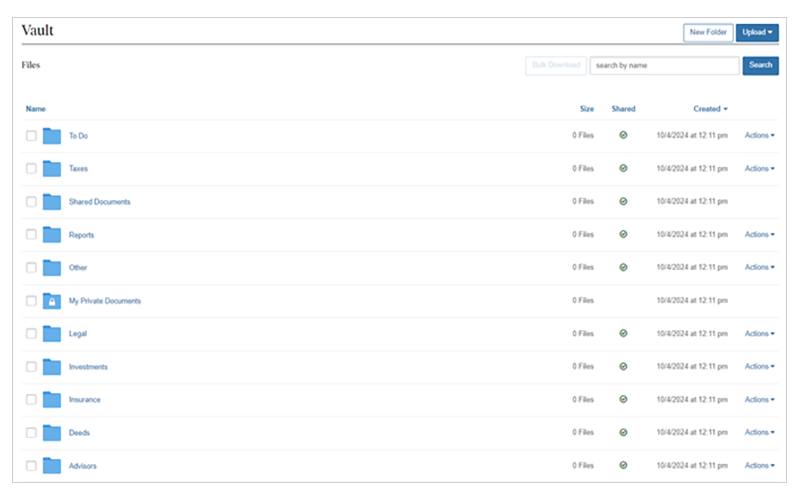Open the locked My Private Documents folder icon
This screenshot has height=500, width=800.
[x=52, y=301]
